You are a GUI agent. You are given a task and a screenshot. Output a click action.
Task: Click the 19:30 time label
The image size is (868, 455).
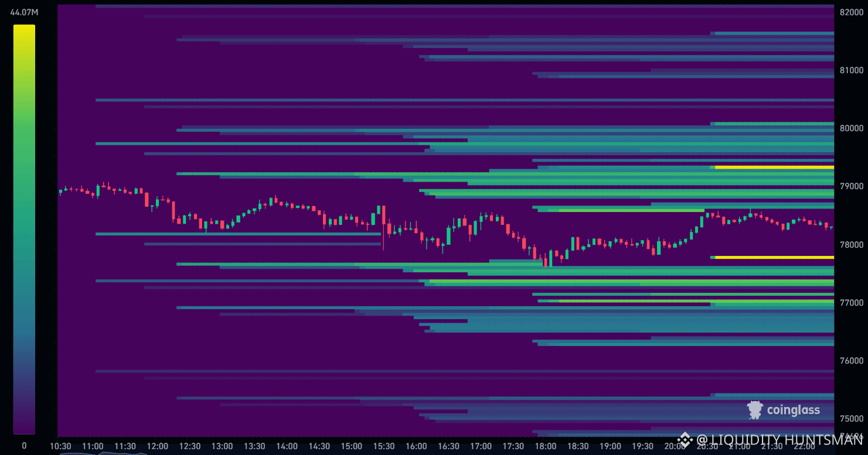click(x=642, y=446)
